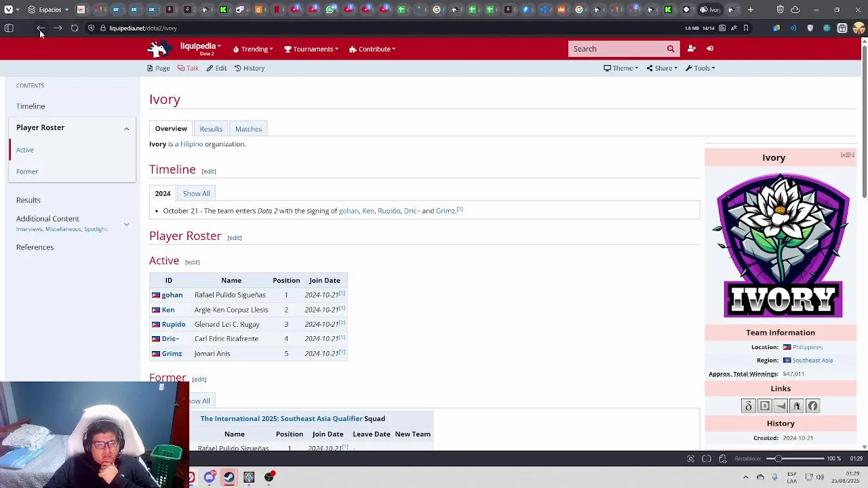
Task: Open the Facebook link icon in infobox
Action: click(812, 406)
